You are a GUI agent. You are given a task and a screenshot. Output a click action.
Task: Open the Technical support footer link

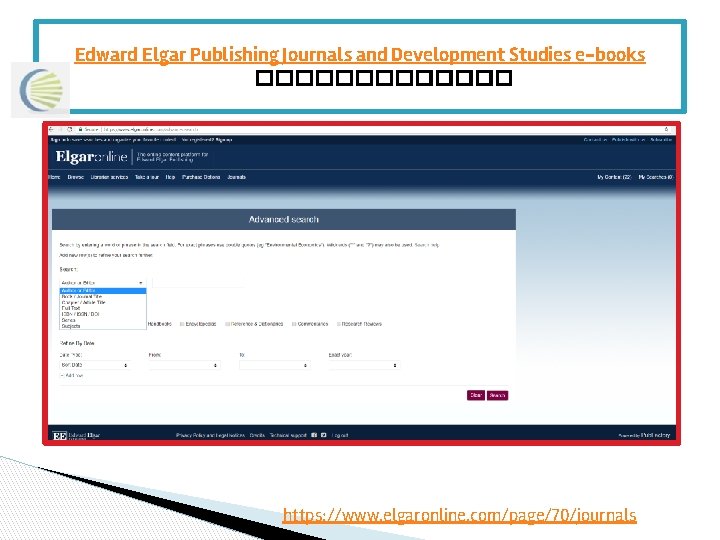click(x=288, y=435)
